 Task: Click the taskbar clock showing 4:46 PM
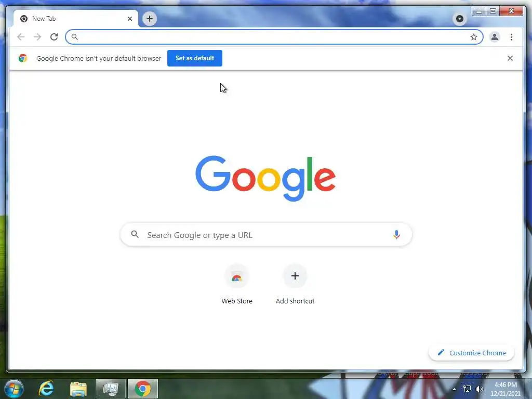tap(506, 389)
